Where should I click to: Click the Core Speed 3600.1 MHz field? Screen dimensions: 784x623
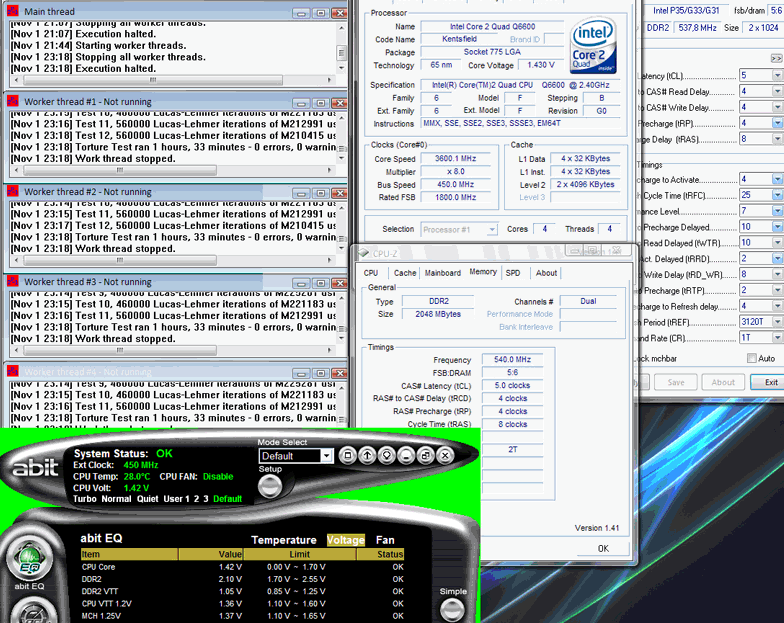point(455,158)
